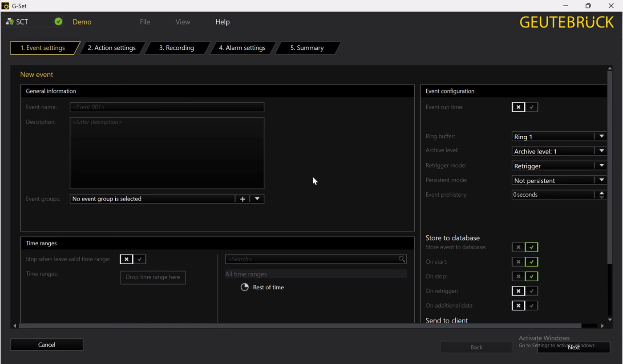Open the Event groups dropdown arrow
The image size is (623, 364).
click(257, 199)
